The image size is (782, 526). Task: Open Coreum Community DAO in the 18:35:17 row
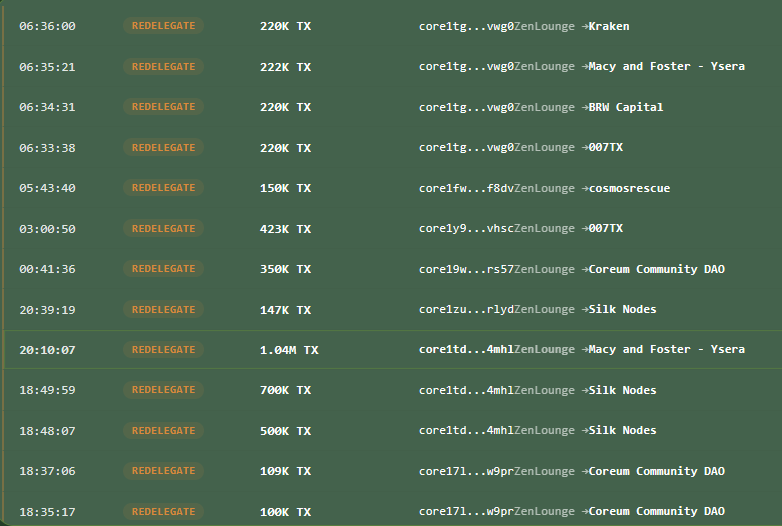point(657,511)
